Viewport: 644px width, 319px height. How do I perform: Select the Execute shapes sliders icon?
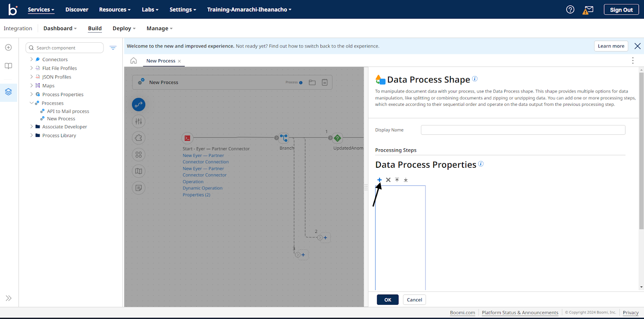[x=139, y=121]
